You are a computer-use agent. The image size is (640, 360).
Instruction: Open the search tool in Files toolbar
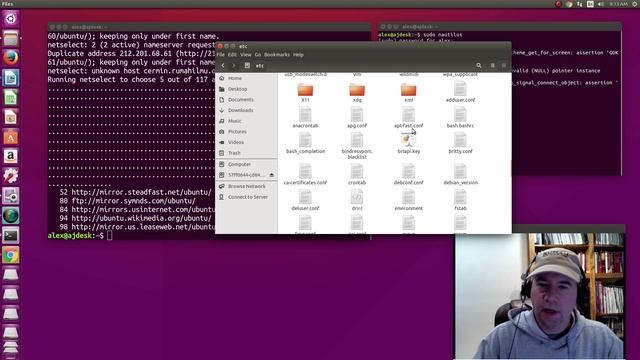tap(478, 65)
